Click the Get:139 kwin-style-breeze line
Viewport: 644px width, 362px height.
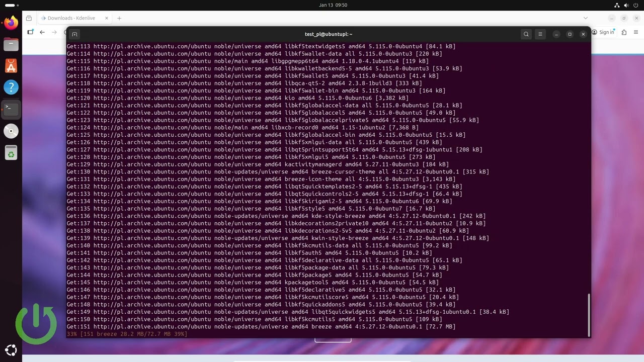(278, 238)
